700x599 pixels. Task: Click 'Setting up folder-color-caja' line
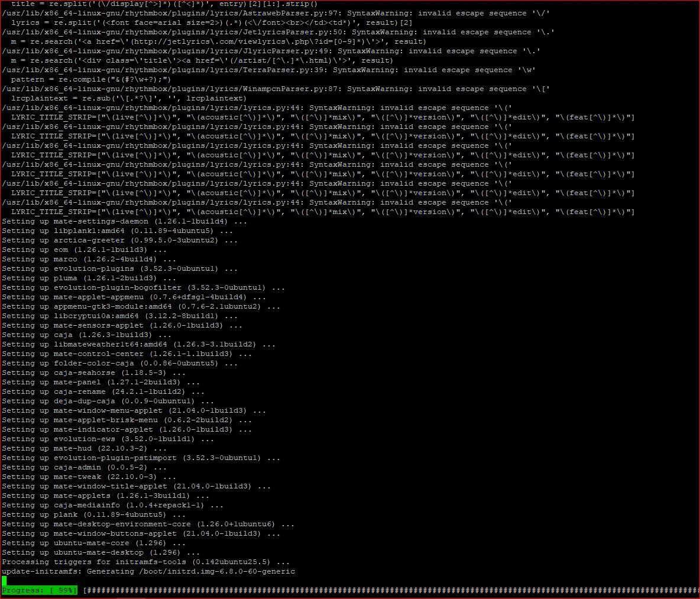(119, 364)
